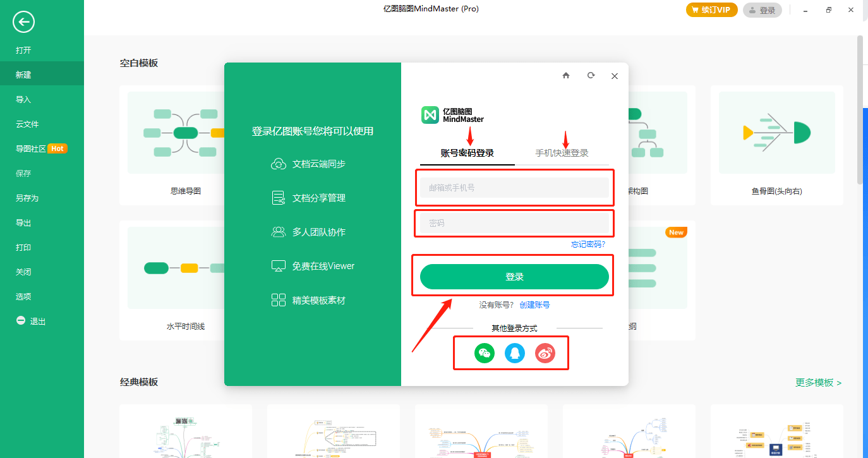Click the 忘记密码? link
Screen dimensions: 868x458
pyautogui.click(x=588, y=244)
